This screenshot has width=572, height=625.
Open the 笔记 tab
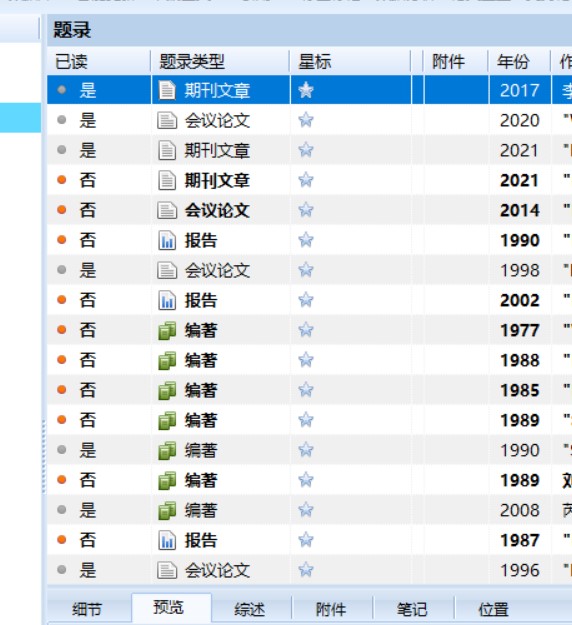click(x=412, y=609)
